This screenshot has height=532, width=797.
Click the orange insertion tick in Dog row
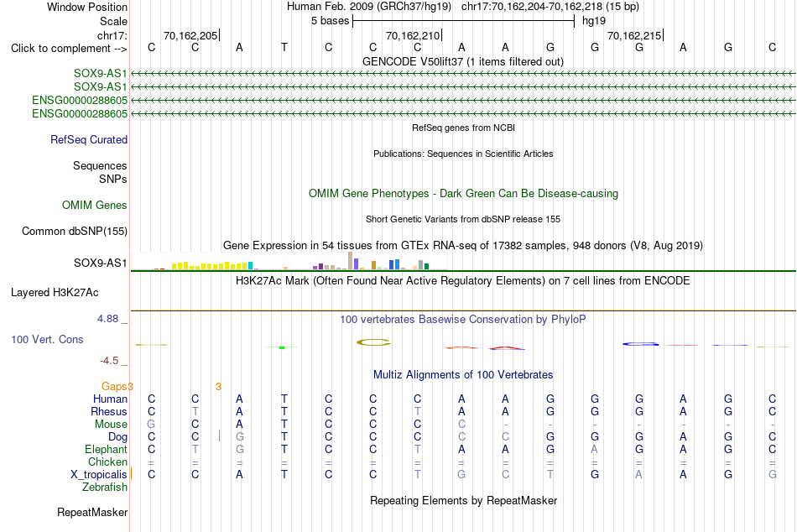(219, 436)
